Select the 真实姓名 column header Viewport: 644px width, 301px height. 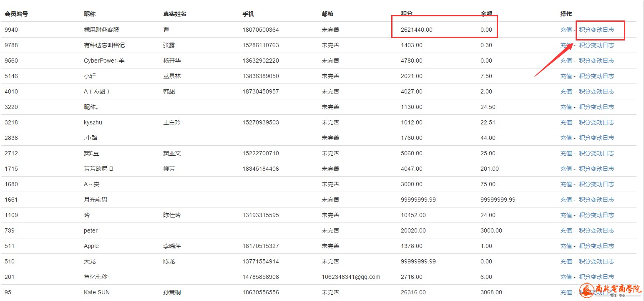point(175,14)
